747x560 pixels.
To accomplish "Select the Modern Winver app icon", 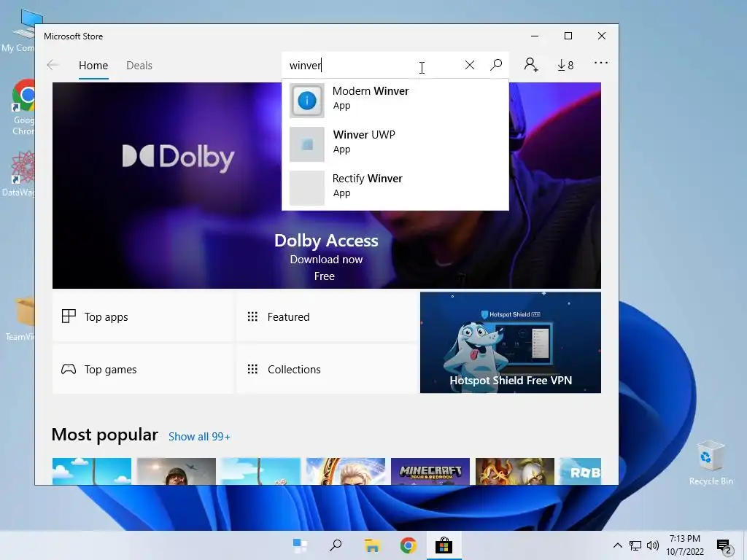I will click(x=307, y=101).
